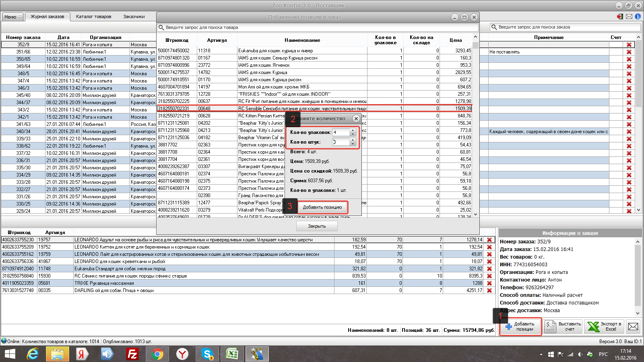This screenshot has width=644, height=362.
Task: Increase Кол-во штук with up arrow
Action: (x=353, y=140)
